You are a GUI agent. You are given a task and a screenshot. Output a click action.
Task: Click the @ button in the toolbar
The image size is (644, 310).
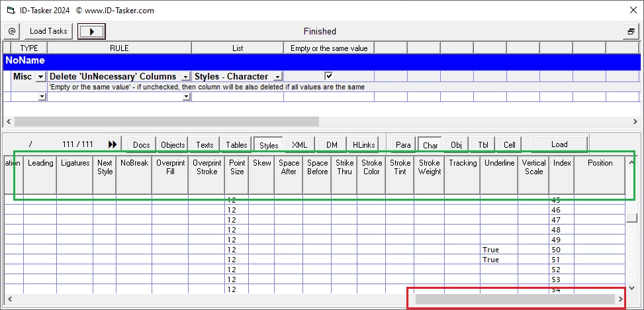(13, 31)
